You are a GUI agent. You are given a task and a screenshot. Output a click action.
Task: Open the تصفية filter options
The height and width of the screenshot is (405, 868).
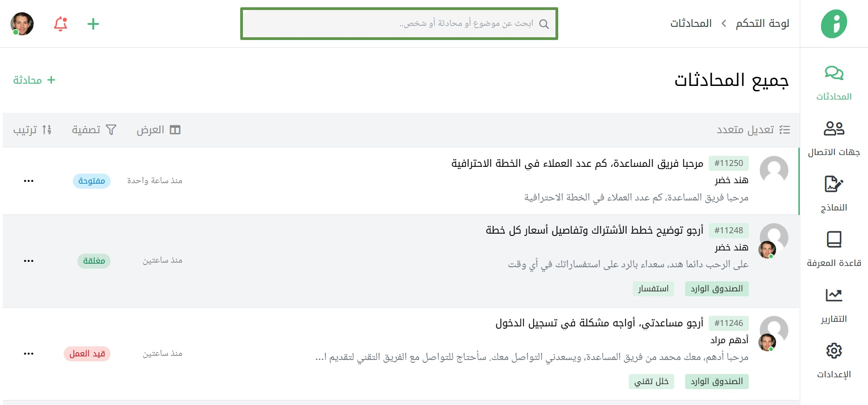pyautogui.click(x=94, y=130)
